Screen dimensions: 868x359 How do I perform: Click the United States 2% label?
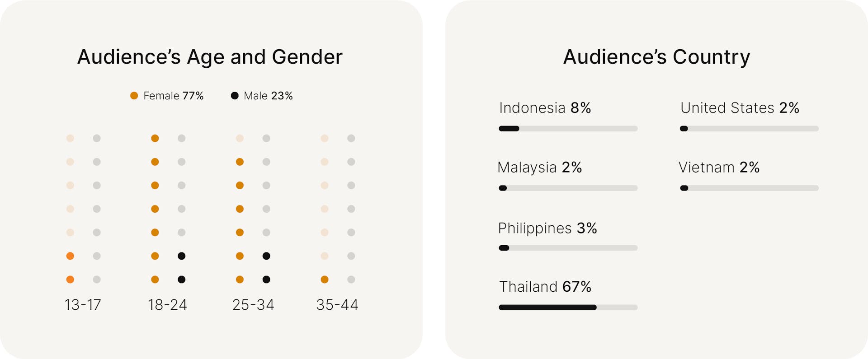(740, 108)
